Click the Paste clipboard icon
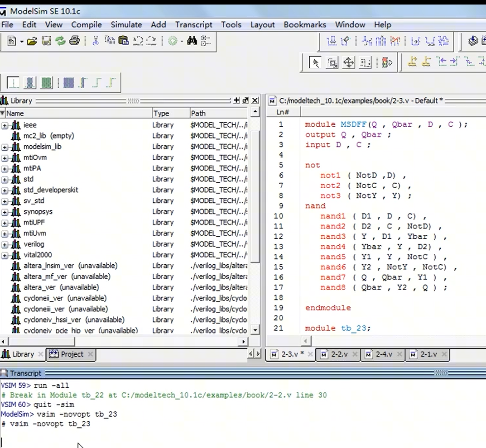Viewport: 486px width, 448px height. 124,41
